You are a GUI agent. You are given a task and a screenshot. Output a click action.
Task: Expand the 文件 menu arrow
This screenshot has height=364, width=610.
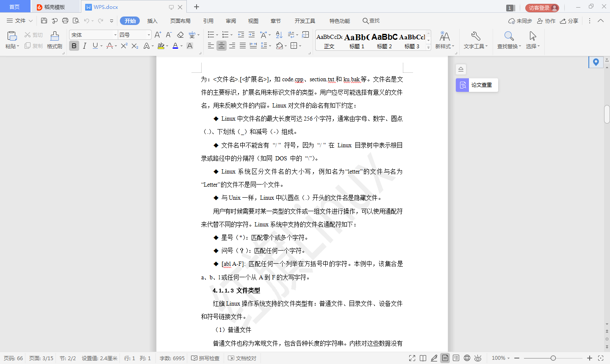30,21
